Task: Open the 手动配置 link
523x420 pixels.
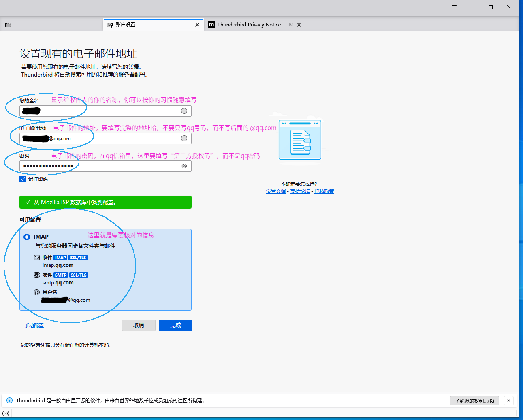Action: coord(34,326)
